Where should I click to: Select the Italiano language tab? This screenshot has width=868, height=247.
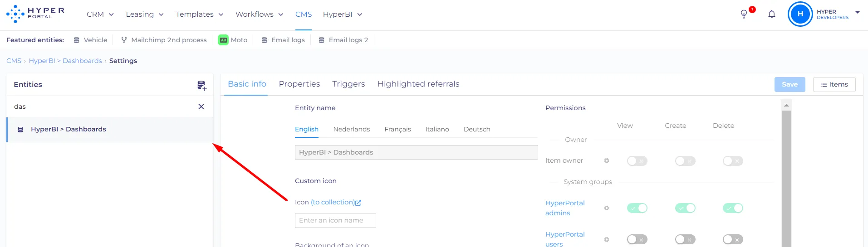pos(437,130)
